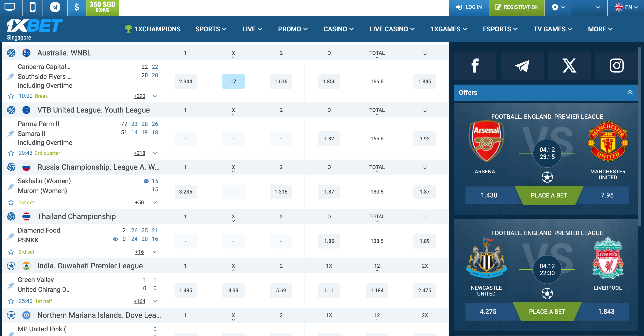
Task: Favorite the Sakhalin (Women) match
Action: (11, 202)
